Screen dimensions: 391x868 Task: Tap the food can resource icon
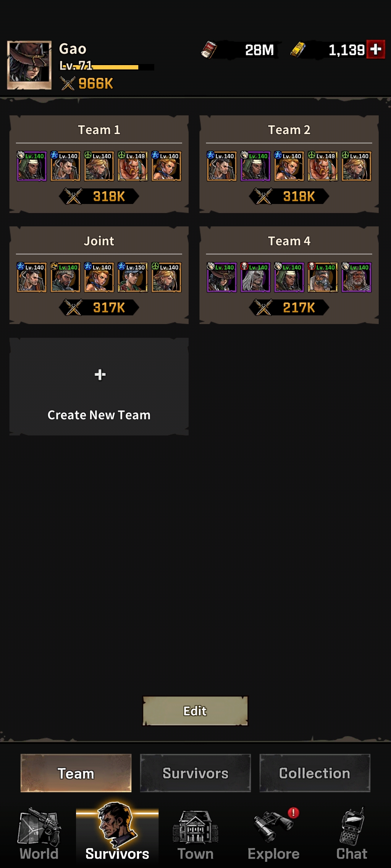pyautogui.click(x=209, y=50)
